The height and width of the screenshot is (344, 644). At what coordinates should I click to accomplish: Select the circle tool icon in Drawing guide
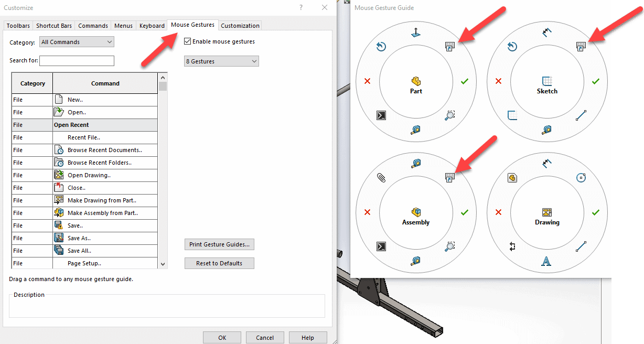(581, 178)
